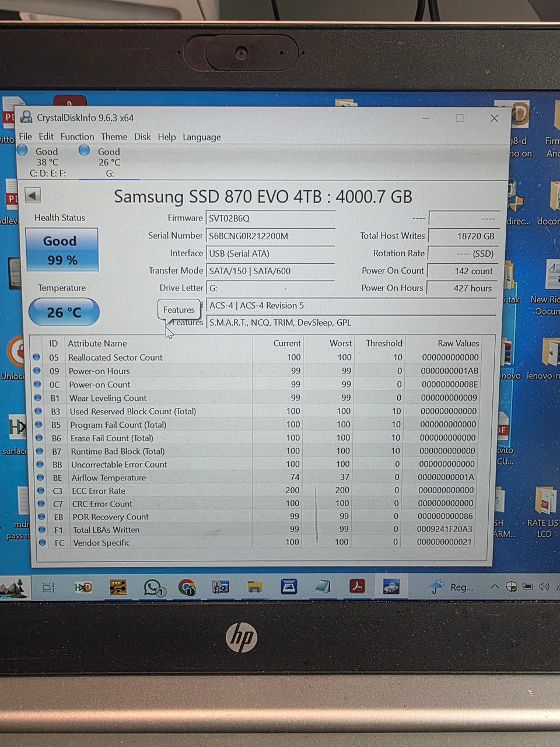Viewport: 560px width, 747px height.
Task: Click status dot for Uncorrectable Error Count
Action: coord(40,464)
